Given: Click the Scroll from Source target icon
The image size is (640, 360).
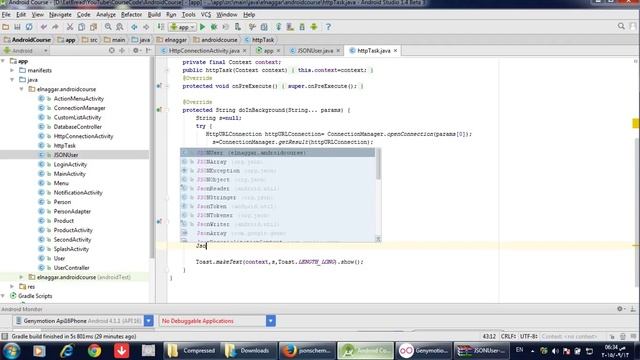Looking at the screenshot, I should click(111, 51).
